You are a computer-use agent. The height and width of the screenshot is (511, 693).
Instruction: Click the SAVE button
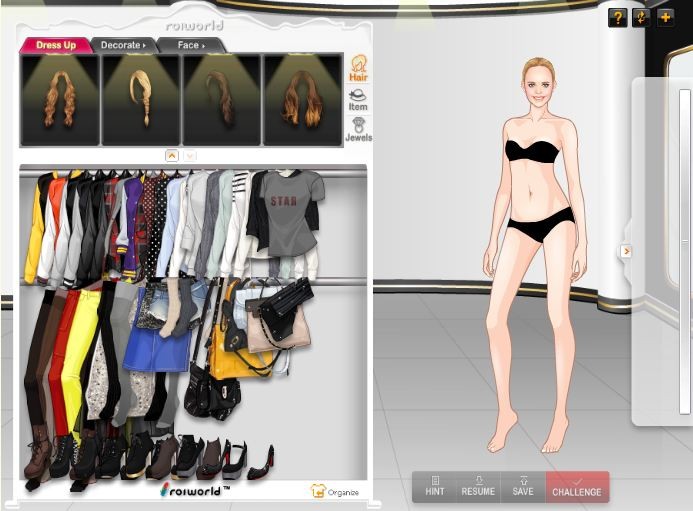click(523, 487)
